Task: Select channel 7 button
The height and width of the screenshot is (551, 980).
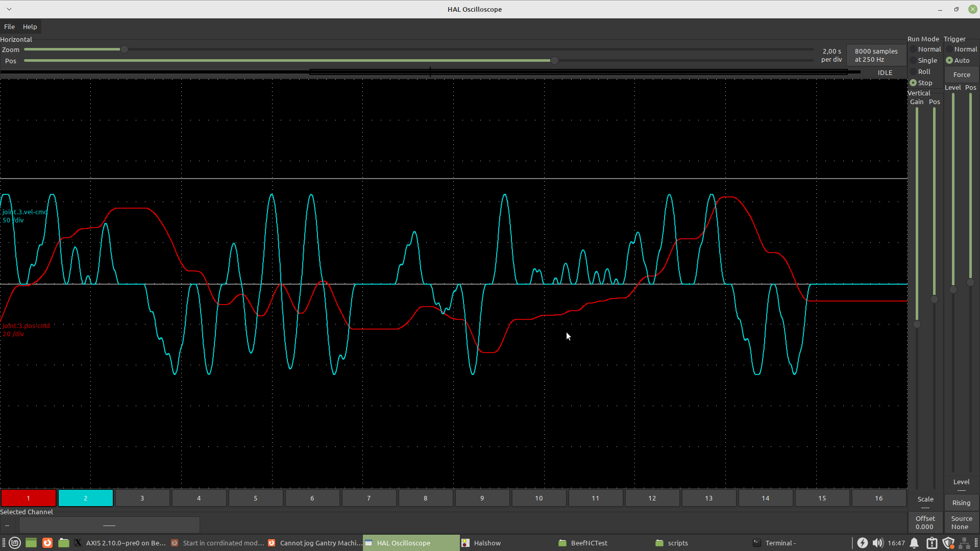Action: tap(369, 498)
